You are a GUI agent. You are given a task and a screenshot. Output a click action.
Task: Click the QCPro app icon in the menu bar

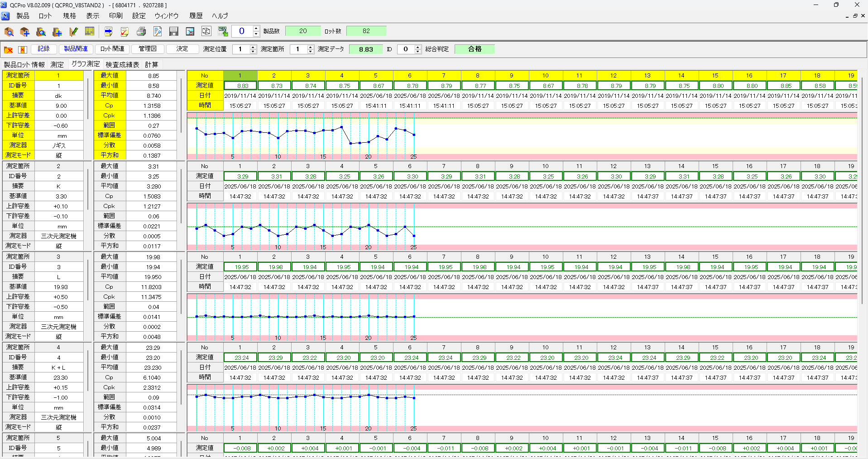(x=5, y=16)
